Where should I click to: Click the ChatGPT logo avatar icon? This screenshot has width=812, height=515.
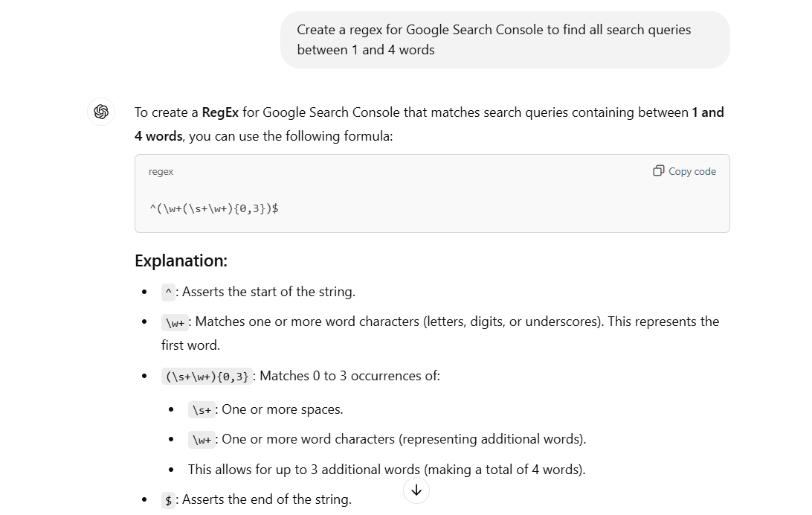click(x=101, y=112)
